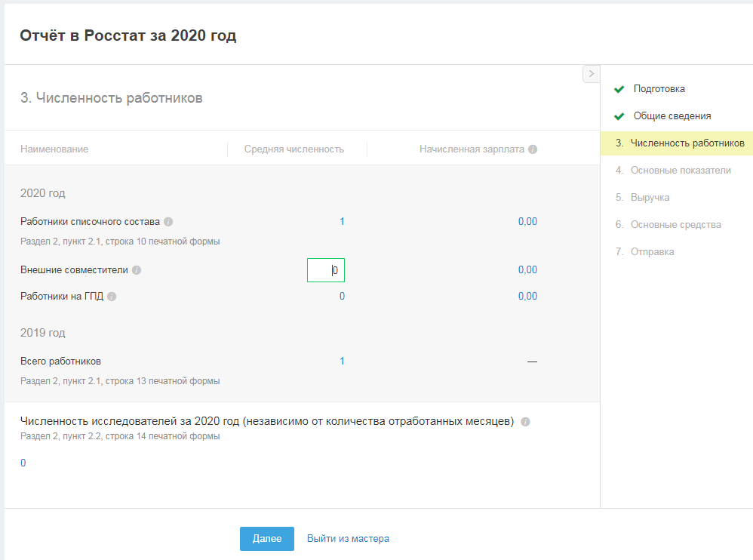Open step 7 Отправка
Image resolution: width=753 pixels, height=560 pixels.
[x=652, y=252]
